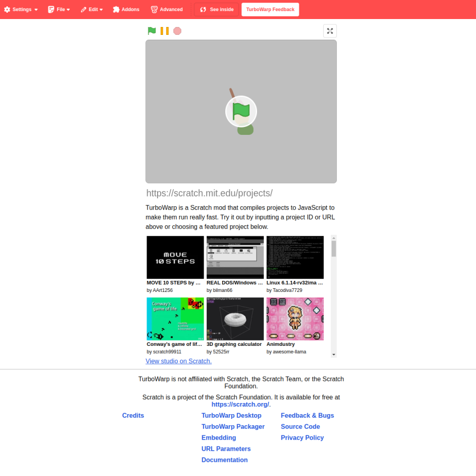The width and height of the screenshot is (476, 476).
Task: Click author text 'by scratch99911'
Action: pyautogui.click(x=164, y=352)
